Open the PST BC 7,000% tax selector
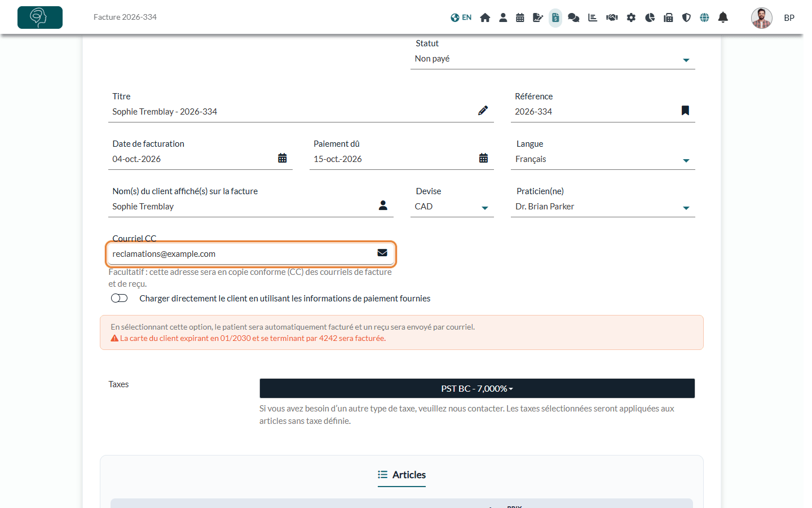 (x=477, y=388)
